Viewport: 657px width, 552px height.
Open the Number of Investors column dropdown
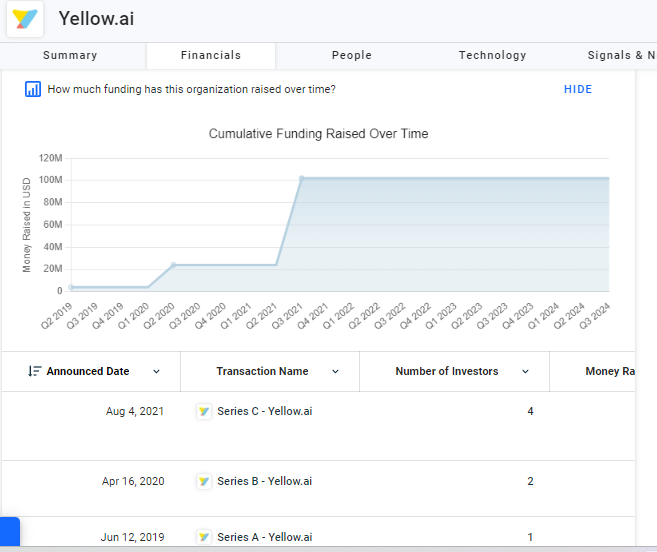(x=525, y=371)
